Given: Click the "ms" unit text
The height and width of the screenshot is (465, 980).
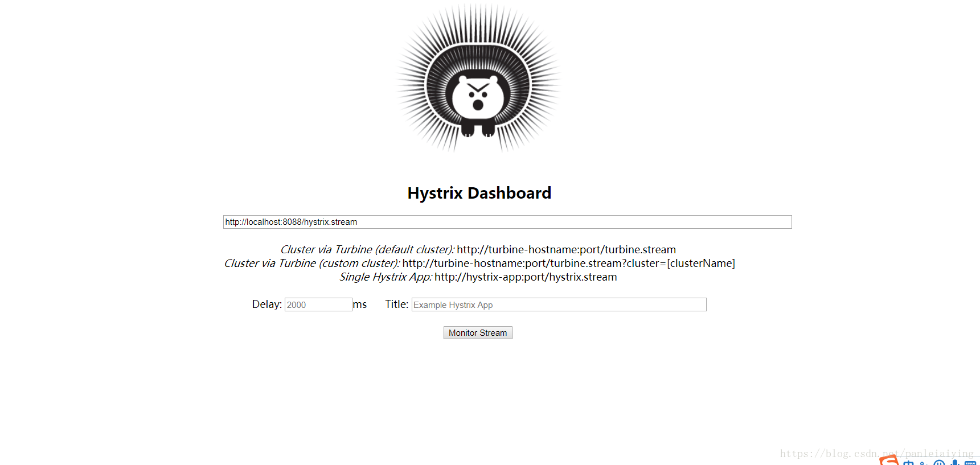Looking at the screenshot, I should (360, 304).
